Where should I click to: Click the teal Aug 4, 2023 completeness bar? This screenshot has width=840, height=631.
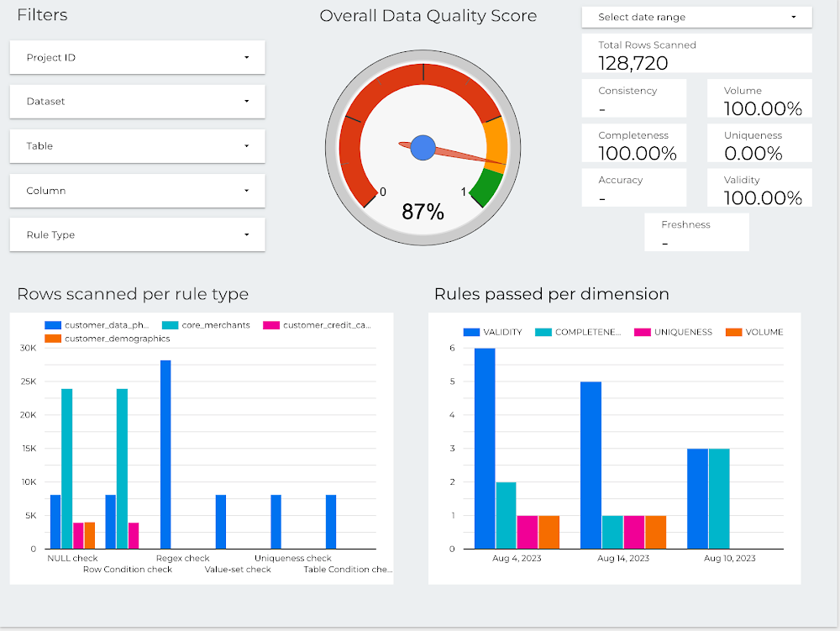[507, 515]
